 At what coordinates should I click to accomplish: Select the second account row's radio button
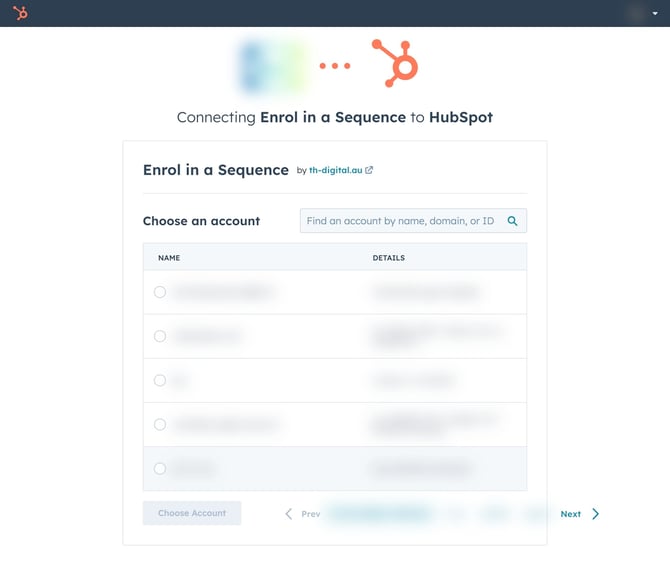(x=160, y=336)
